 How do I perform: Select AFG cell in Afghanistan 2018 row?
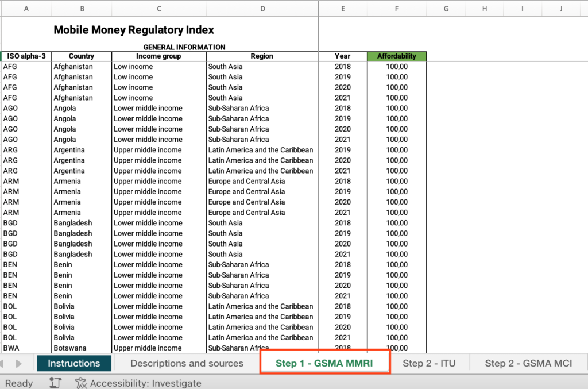[x=26, y=67]
